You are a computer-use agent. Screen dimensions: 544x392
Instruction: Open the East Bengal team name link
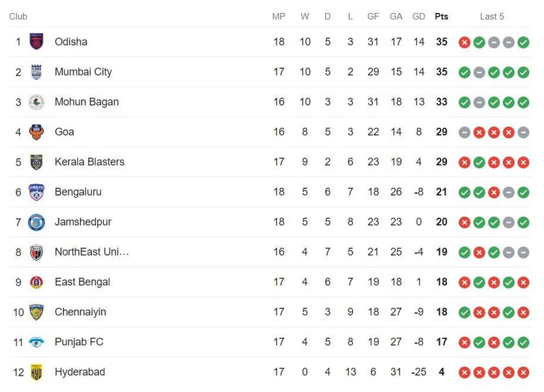[x=83, y=282]
